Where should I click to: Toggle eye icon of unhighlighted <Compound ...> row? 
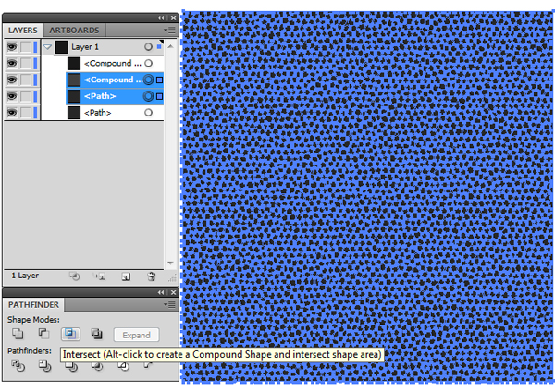12,63
